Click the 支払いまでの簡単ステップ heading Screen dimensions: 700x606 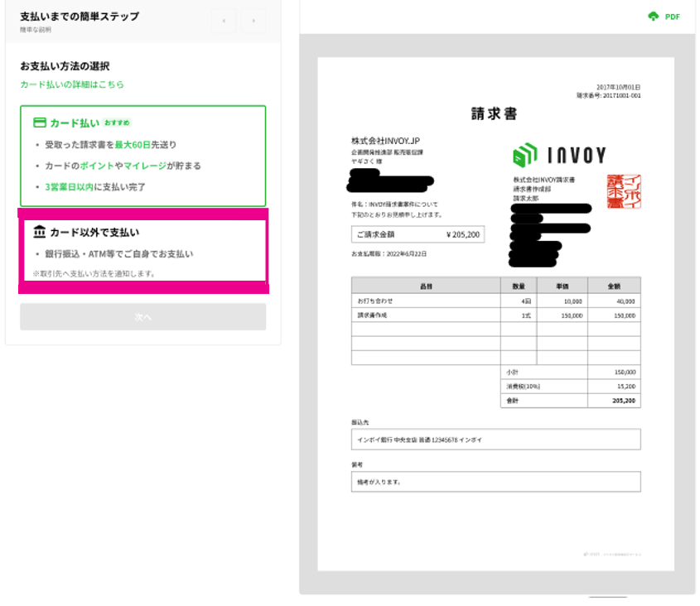pos(80,17)
